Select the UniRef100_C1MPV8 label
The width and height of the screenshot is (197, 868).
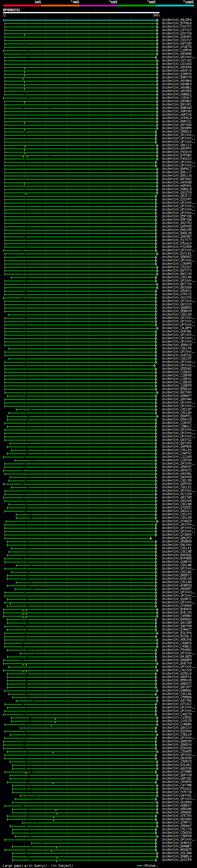176,50
